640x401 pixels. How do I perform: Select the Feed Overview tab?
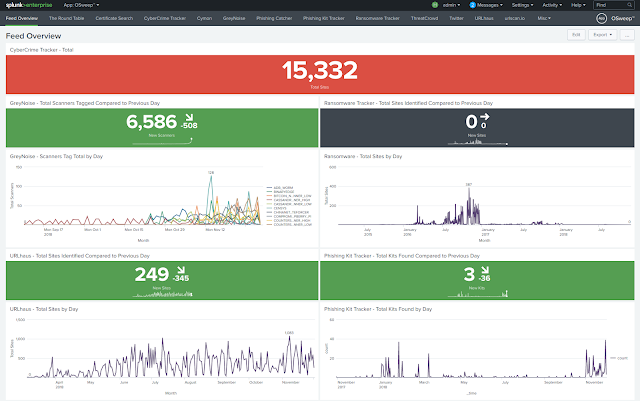[x=22, y=18]
